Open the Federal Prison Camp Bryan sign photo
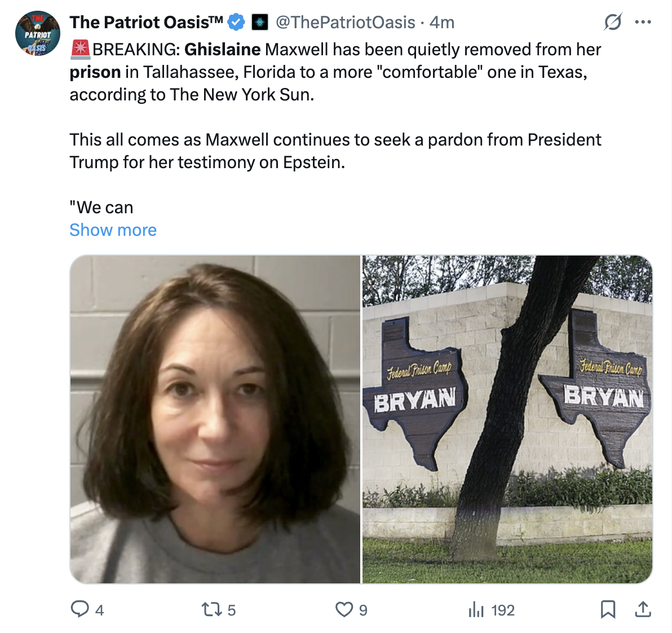The image size is (672, 633). [x=507, y=419]
